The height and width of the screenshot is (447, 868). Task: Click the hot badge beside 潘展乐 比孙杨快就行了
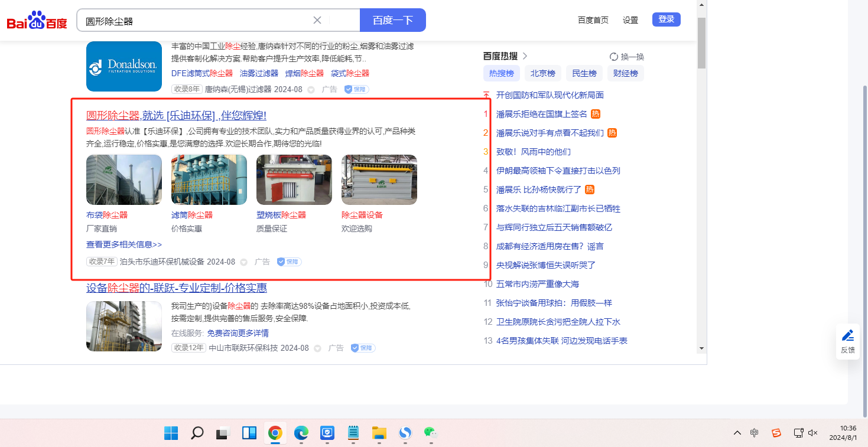(589, 190)
